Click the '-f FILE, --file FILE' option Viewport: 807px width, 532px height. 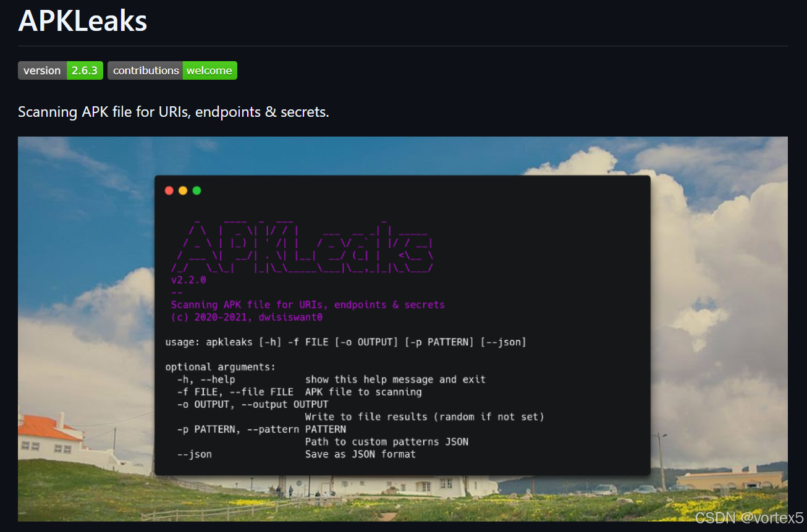235,392
